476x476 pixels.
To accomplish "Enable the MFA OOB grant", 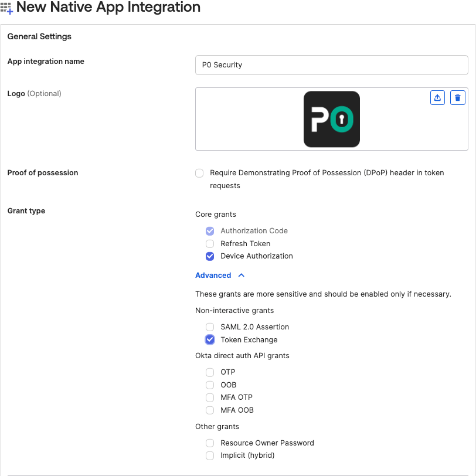I will pos(210,410).
